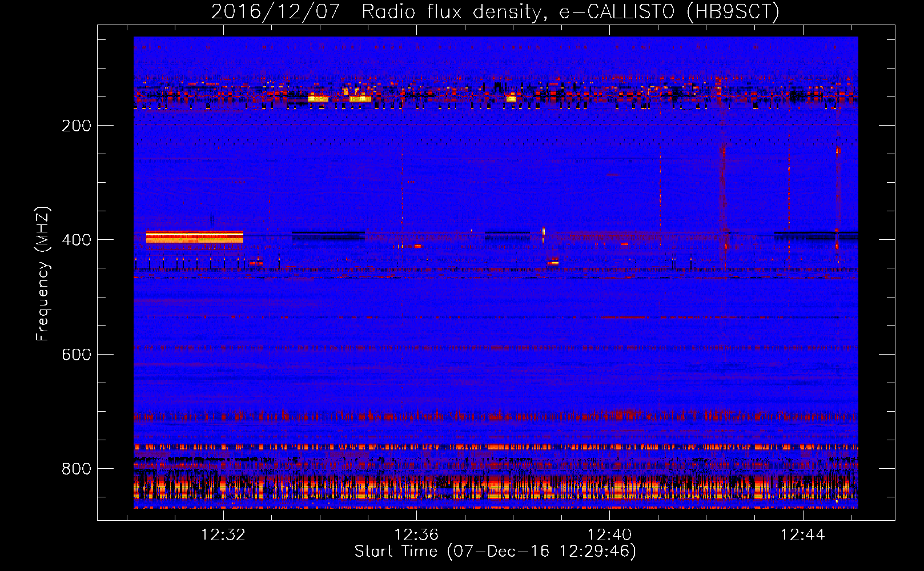
Task: Click the plot title '2016/12/07 Radio flux density'
Action: 495,11
